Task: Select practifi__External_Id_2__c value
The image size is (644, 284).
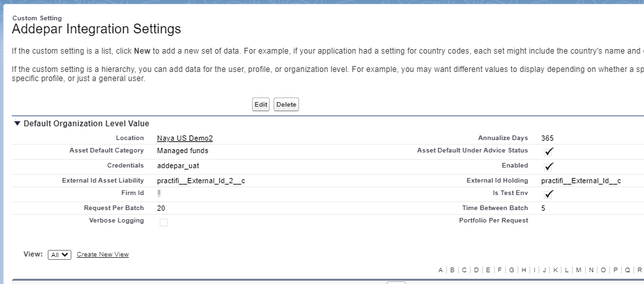Action: [x=201, y=181]
